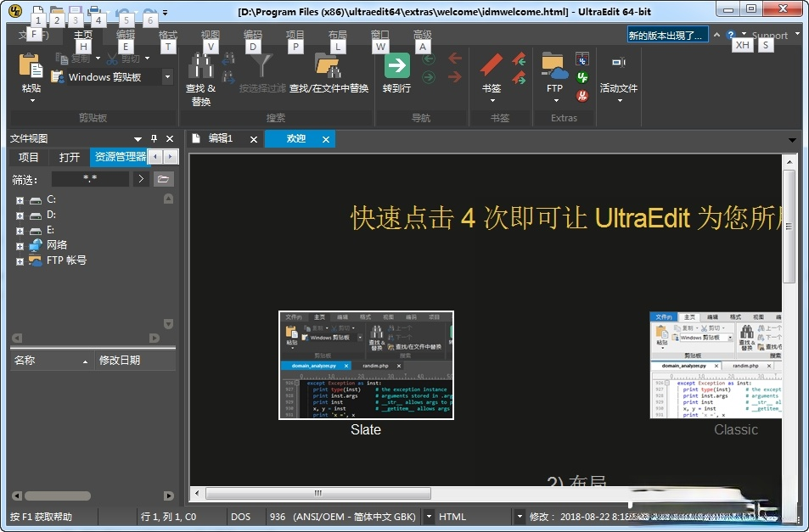Click the browse folder button next to filter
Screen dimensions: 809x532
click(164, 179)
